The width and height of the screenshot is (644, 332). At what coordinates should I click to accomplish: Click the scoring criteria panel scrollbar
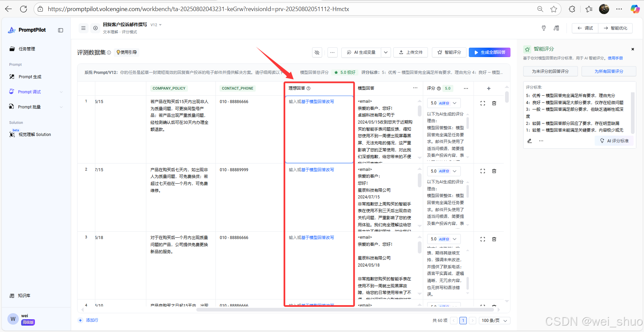633,113
